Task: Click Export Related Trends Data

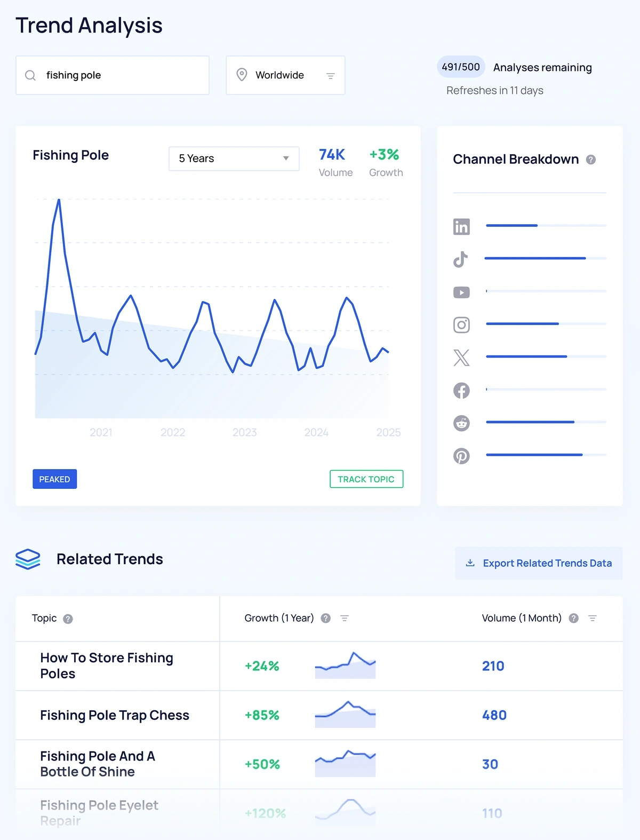Action: (539, 563)
